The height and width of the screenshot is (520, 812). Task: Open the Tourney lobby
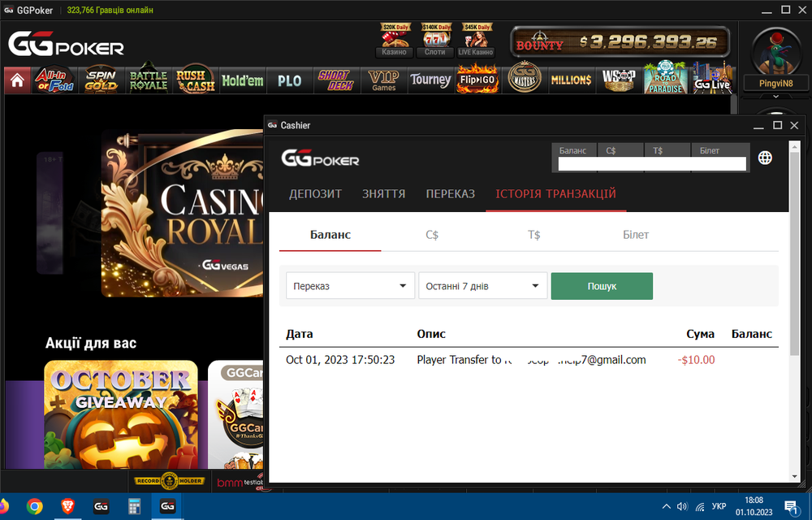[x=431, y=80]
